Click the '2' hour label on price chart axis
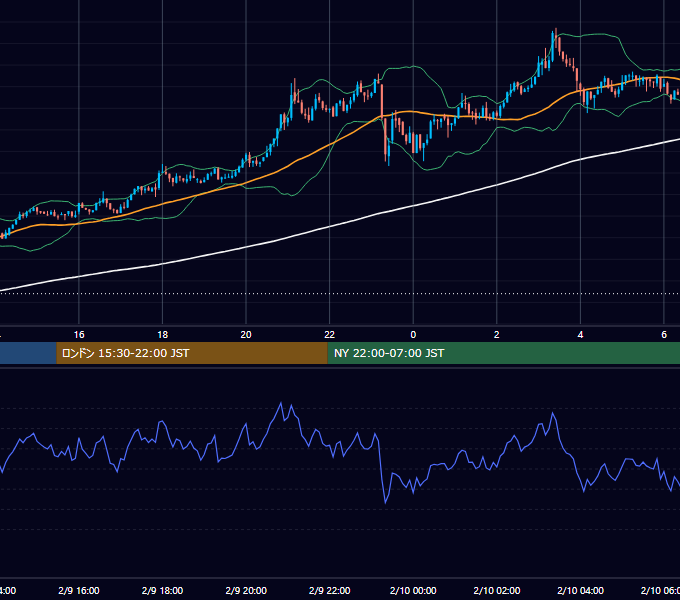 497,334
